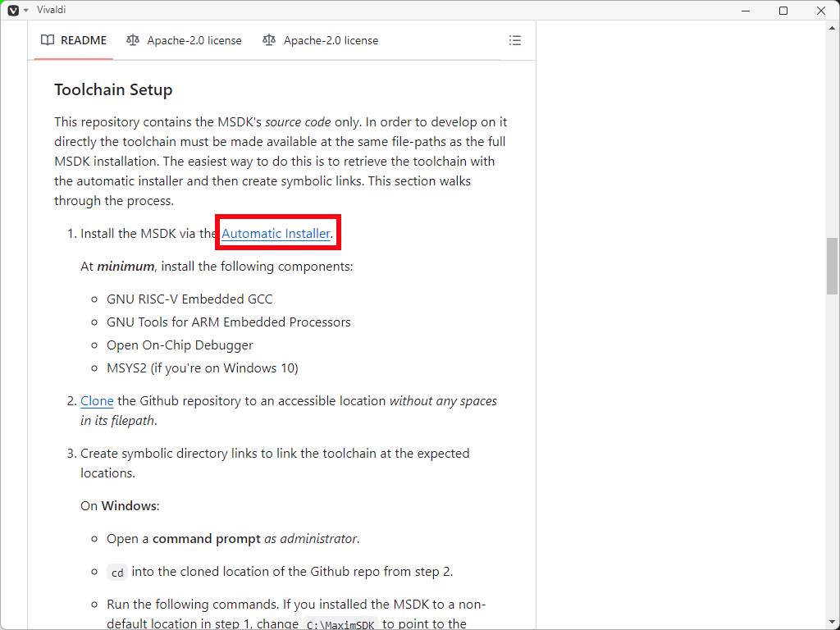Open the README outline list icon
The width and height of the screenshot is (840, 630).
tap(515, 40)
